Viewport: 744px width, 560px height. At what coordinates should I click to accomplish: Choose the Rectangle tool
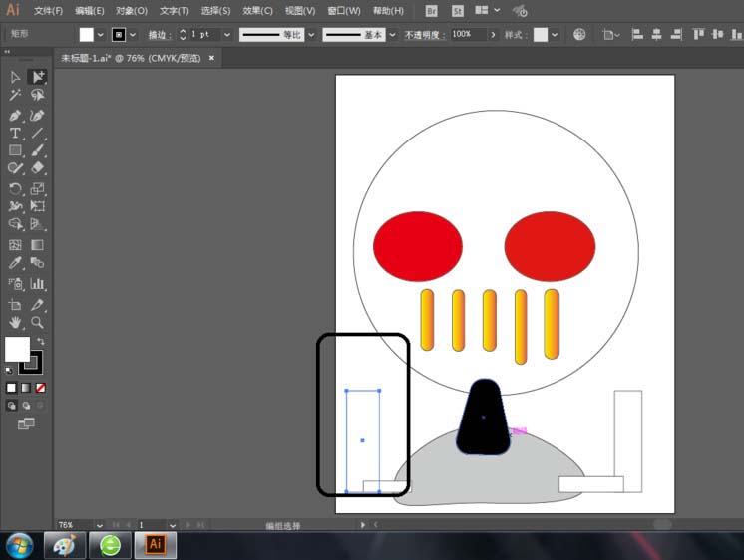click(15, 150)
